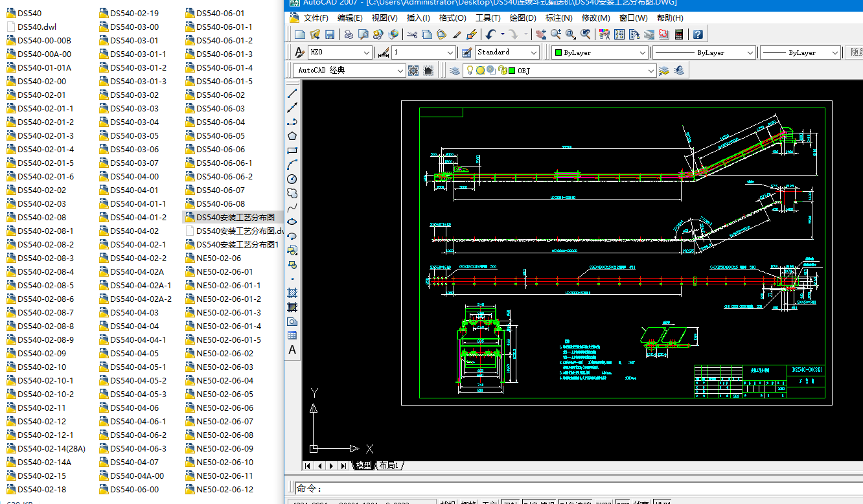Select the Polygon tool

292,136
